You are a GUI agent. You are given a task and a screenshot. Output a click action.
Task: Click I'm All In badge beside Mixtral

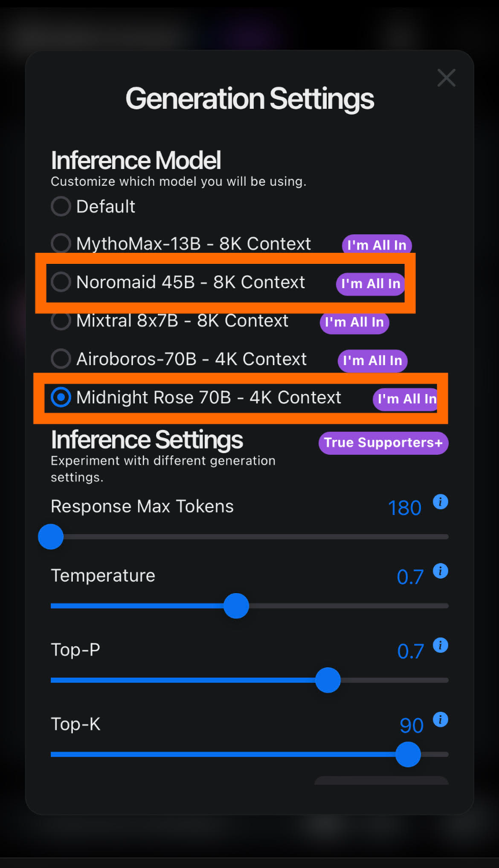354,322
